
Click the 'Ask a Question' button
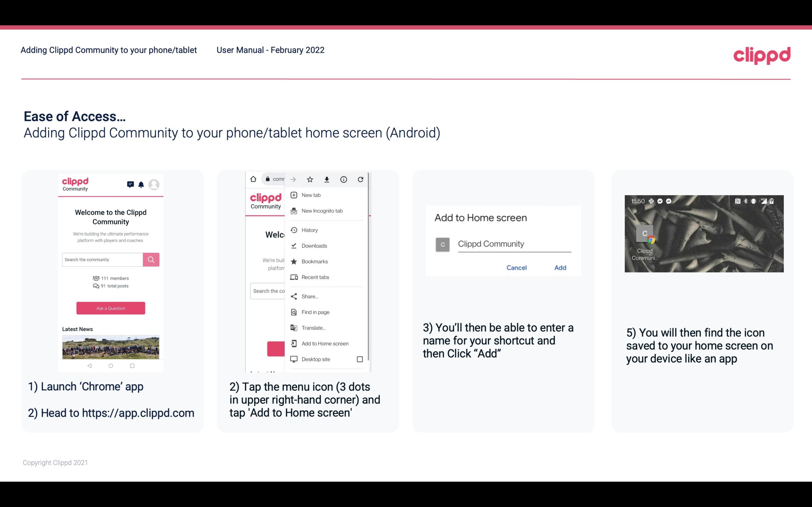(110, 308)
